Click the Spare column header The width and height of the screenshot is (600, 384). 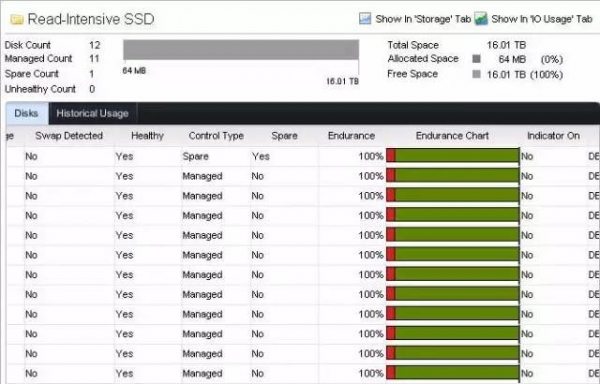[284, 136]
